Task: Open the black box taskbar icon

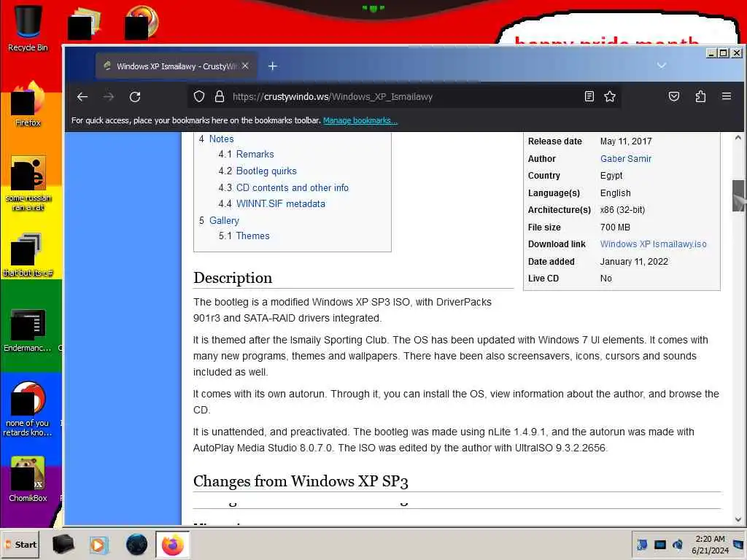Action: point(63,544)
